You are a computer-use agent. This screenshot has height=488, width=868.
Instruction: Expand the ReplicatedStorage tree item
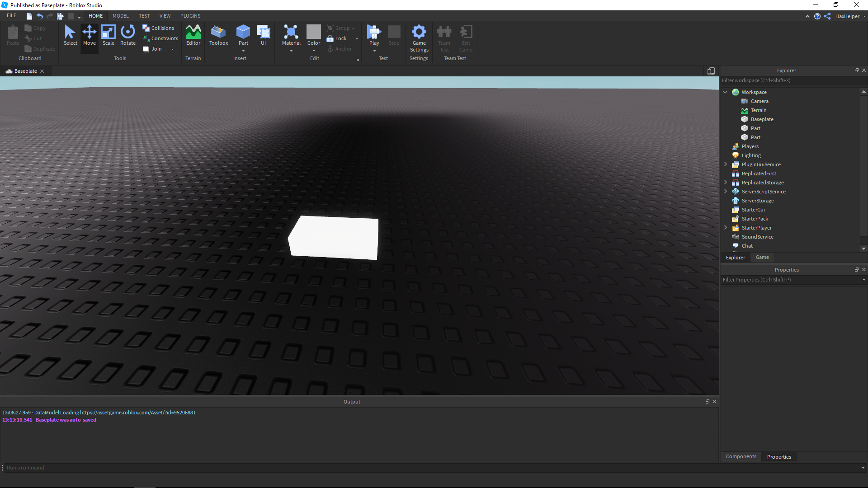coord(726,182)
